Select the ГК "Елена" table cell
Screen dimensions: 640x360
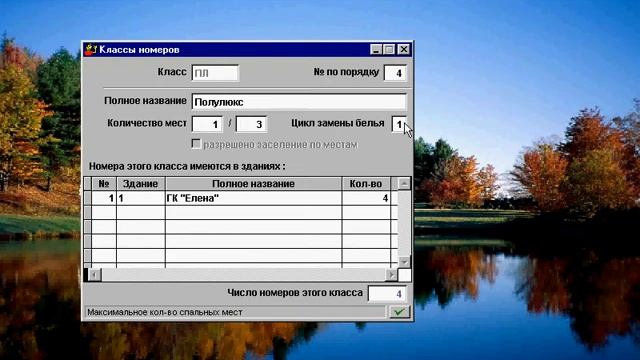click(253, 198)
